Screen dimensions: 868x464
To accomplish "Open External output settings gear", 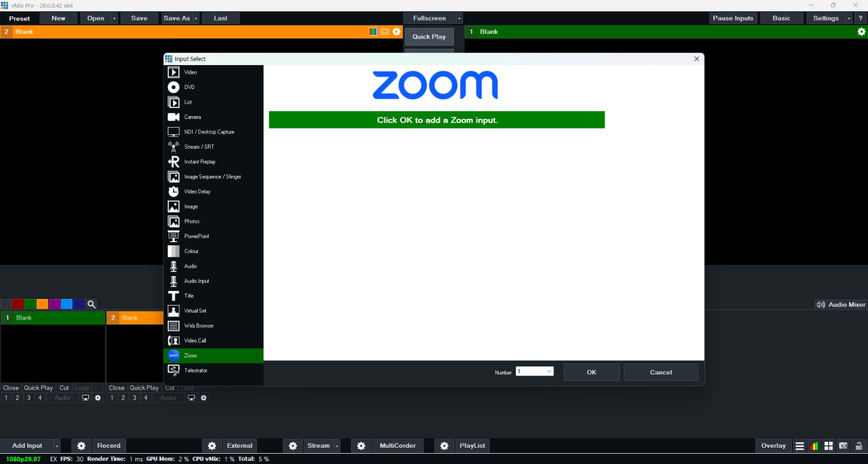I will pyautogui.click(x=212, y=446).
